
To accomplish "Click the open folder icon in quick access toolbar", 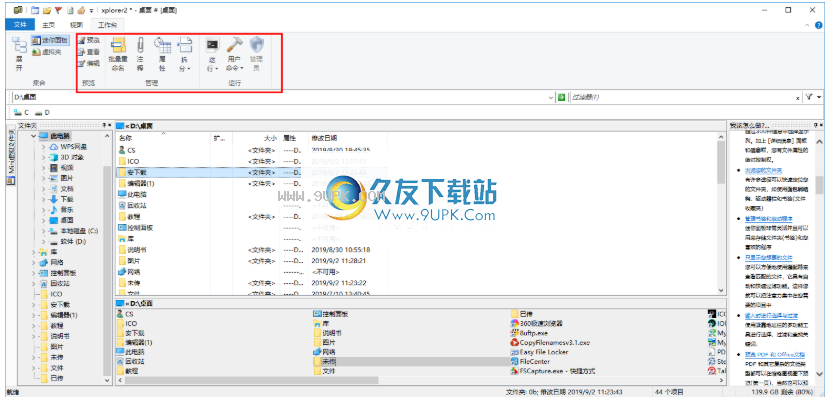I will pos(46,10).
